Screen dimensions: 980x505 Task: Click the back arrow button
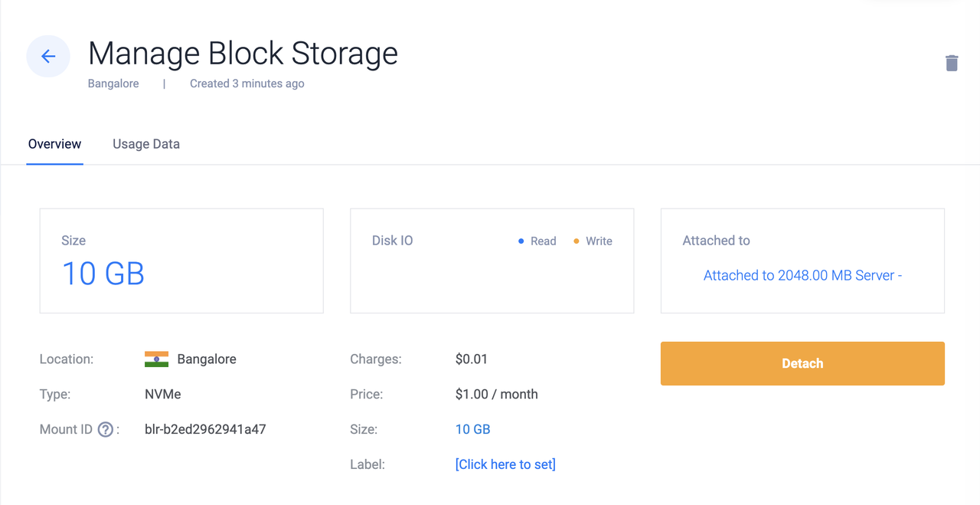(x=48, y=56)
